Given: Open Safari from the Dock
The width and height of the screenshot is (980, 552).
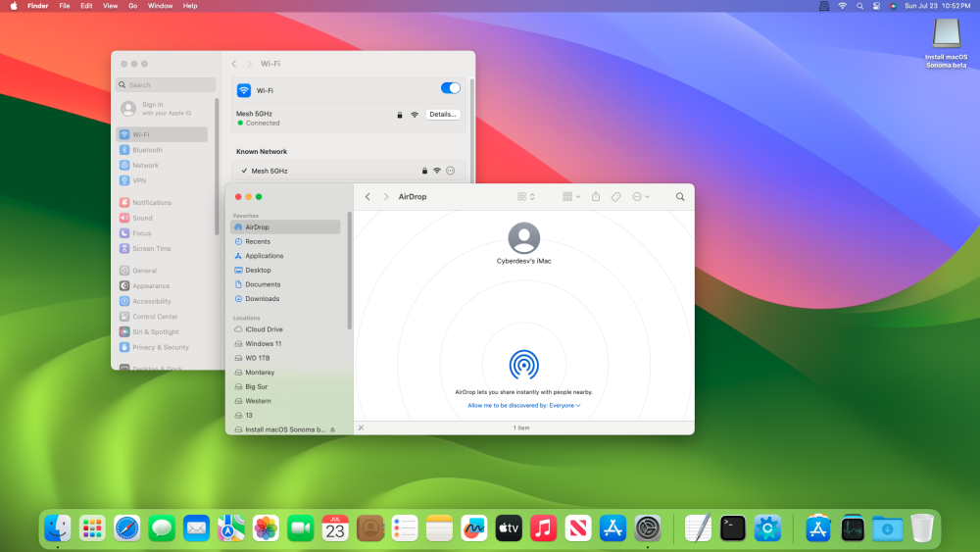Looking at the screenshot, I should [126, 528].
